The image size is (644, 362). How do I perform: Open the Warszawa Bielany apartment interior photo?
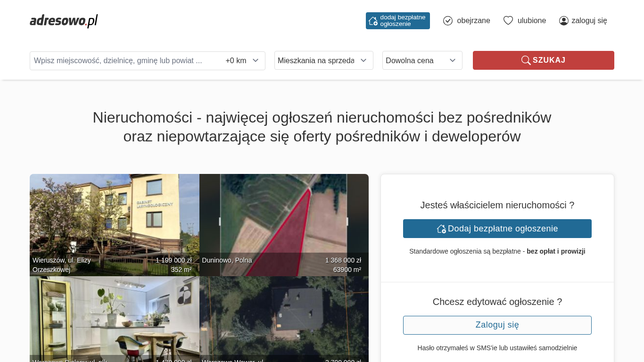pos(114,319)
